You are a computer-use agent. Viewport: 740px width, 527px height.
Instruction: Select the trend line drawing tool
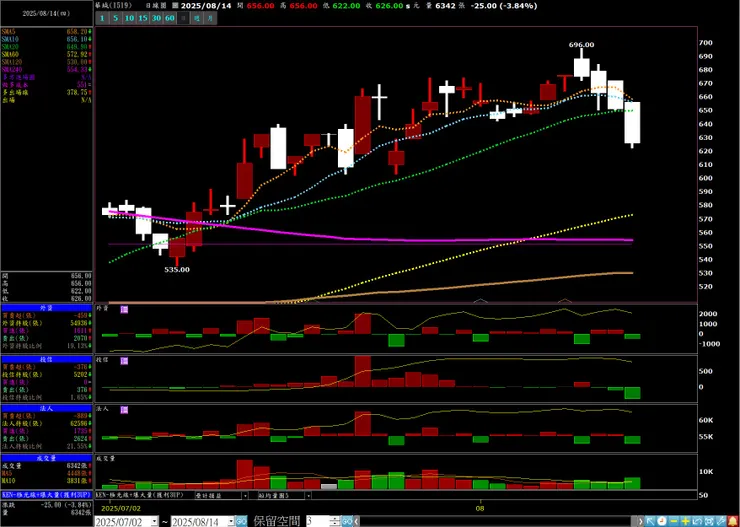click(x=721, y=521)
